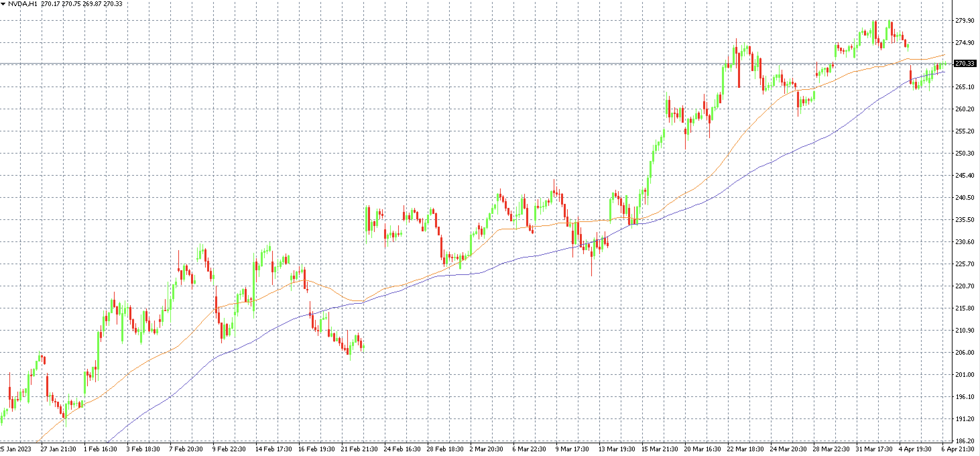
Task: Select the 250.30 price axis label
Action: [x=965, y=153]
